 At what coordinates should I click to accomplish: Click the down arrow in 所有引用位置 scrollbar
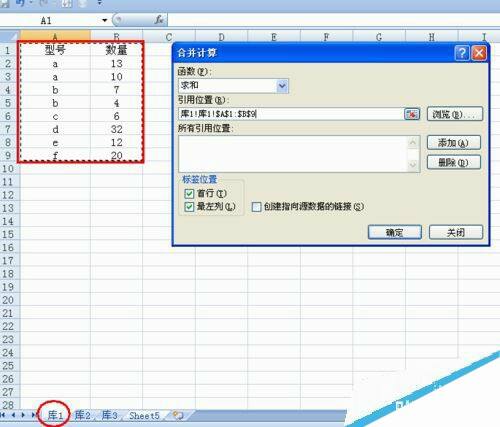pos(413,165)
